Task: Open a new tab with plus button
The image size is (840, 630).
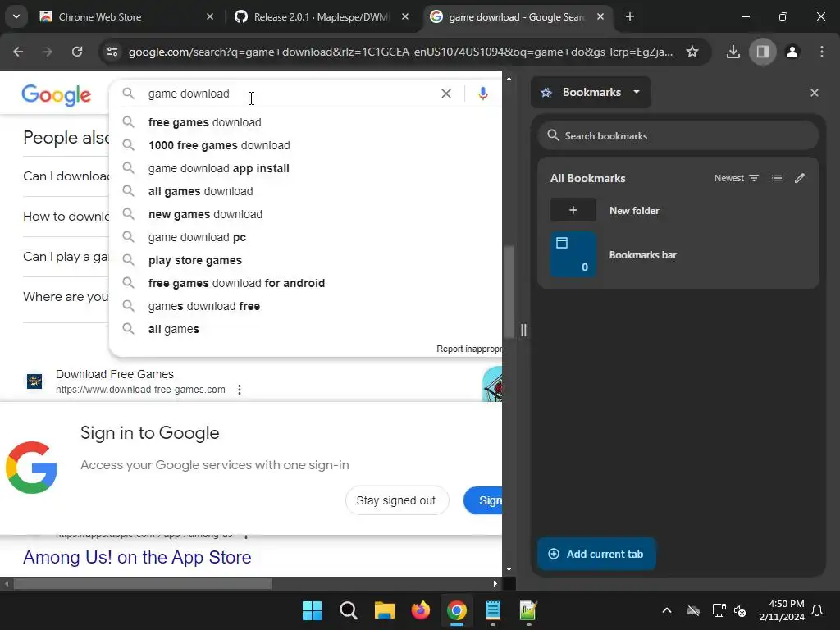Action: 630,16
